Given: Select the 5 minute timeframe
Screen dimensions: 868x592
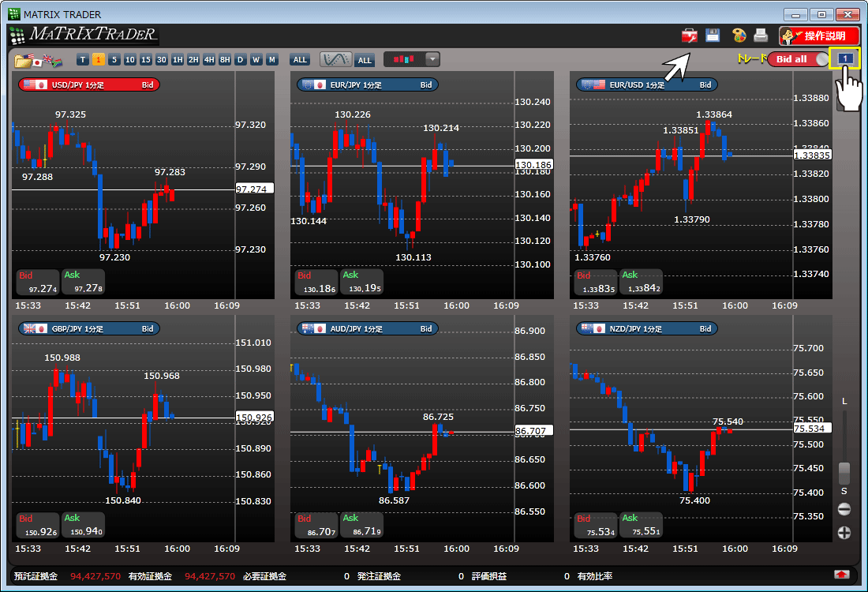Looking at the screenshot, I should [114, 60].
